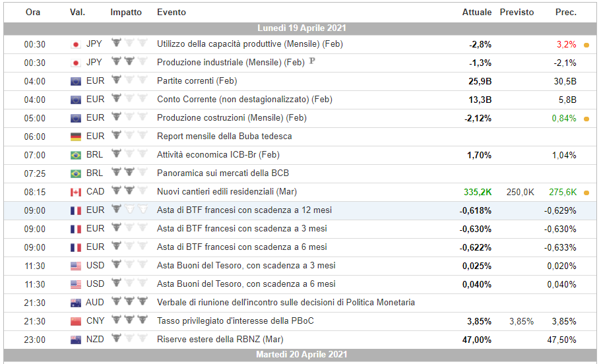Open Attività economica ICB-Br (Feb) event

(218, 155)
